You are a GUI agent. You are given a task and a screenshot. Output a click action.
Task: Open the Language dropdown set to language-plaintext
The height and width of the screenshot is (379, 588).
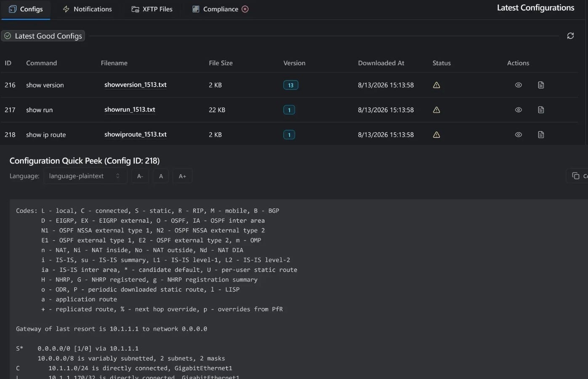85,176
